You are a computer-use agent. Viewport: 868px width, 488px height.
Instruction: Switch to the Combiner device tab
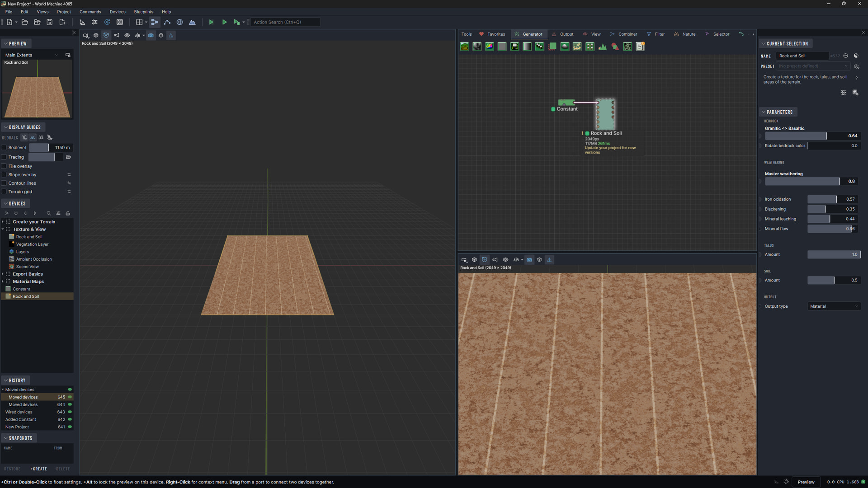coord(623,34)
